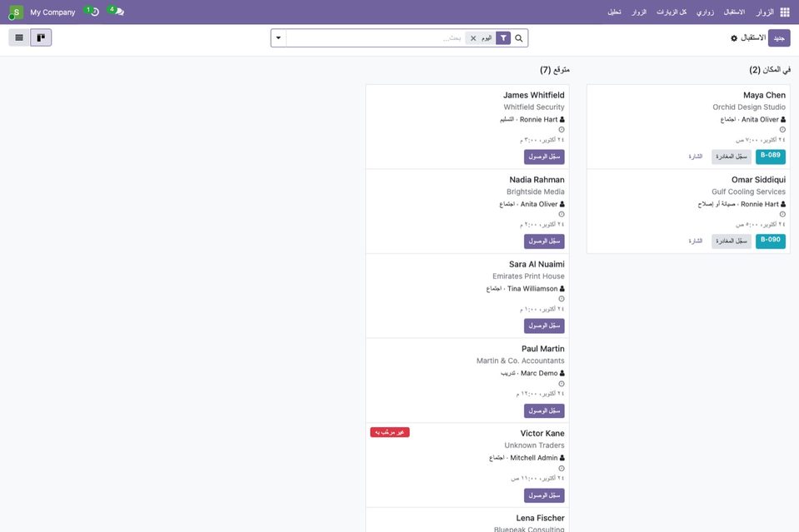The width and height of the screenshot is (799, 532).
Task: Click the activity clock on Omar Siddiqui's card
Action: (x=782, y=214)
